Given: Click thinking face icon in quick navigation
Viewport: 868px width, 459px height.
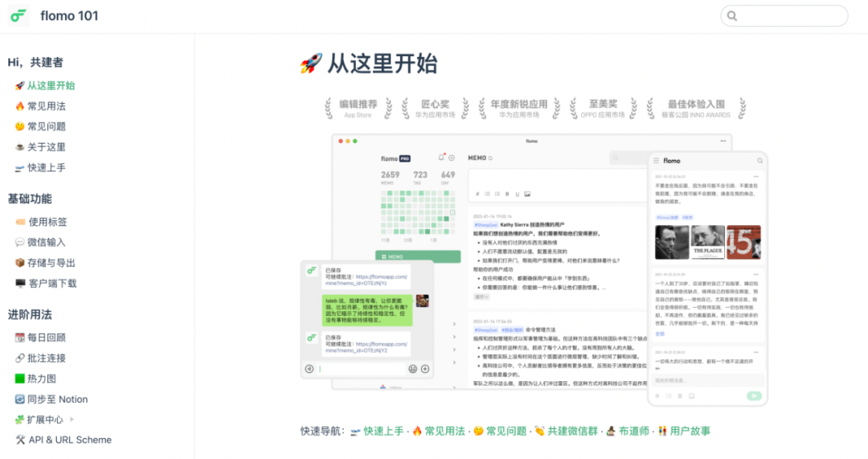Looking at the screenshot, I should [479, 432].
